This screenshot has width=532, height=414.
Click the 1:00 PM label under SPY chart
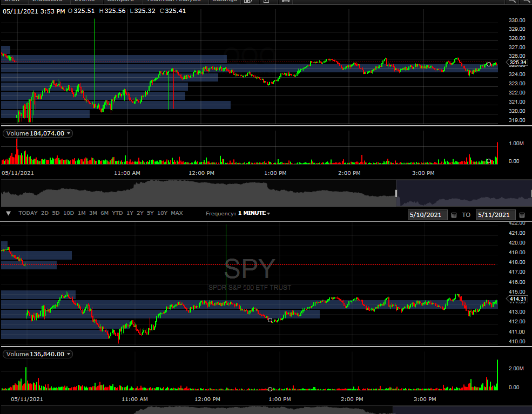280,399
